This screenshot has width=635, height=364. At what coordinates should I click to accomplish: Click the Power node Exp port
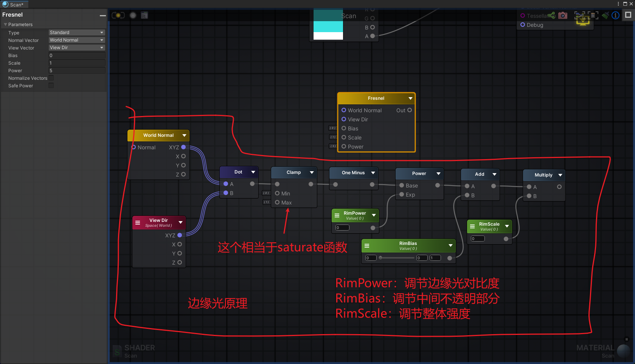click(402, 194)
